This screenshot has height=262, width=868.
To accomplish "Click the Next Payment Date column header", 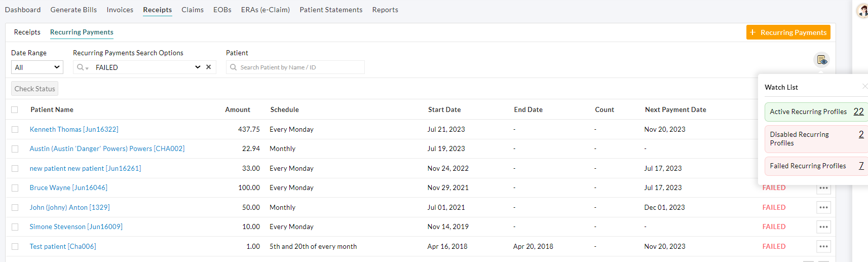I will [675, 109].
